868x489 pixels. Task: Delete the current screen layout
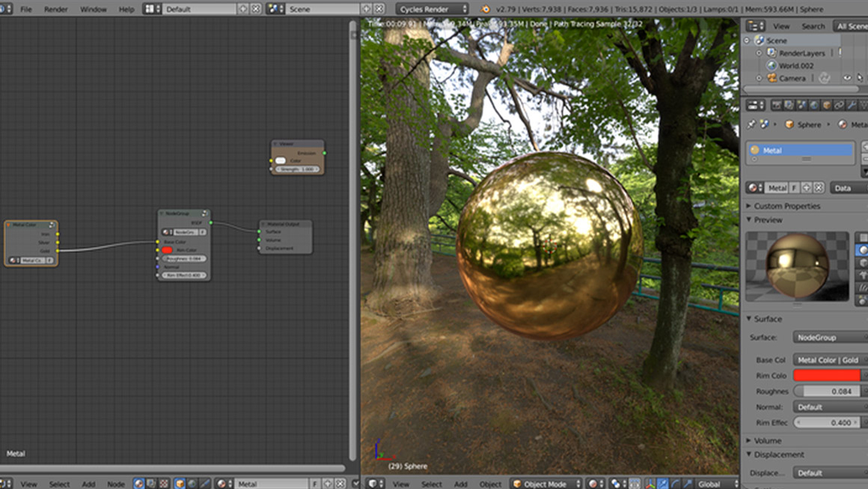tap(256, 9)
